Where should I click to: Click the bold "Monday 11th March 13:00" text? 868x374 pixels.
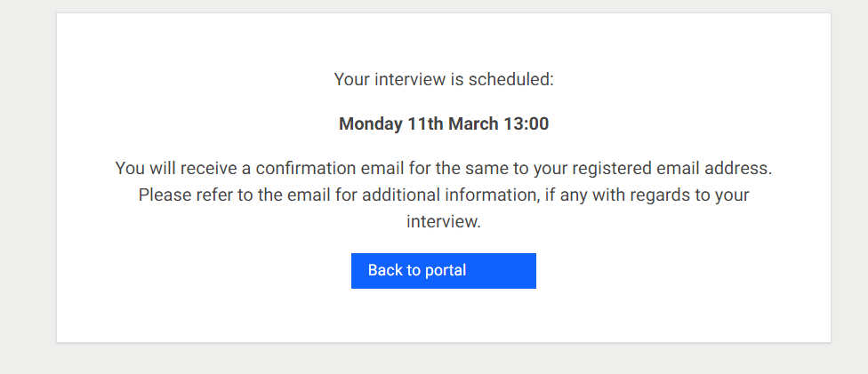tap(444, 123)
